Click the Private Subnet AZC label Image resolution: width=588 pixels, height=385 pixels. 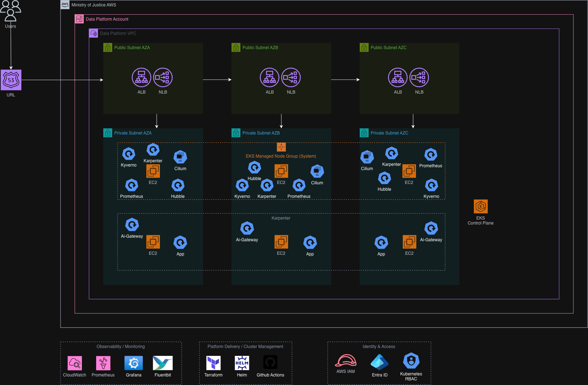[x=389, y=133]
